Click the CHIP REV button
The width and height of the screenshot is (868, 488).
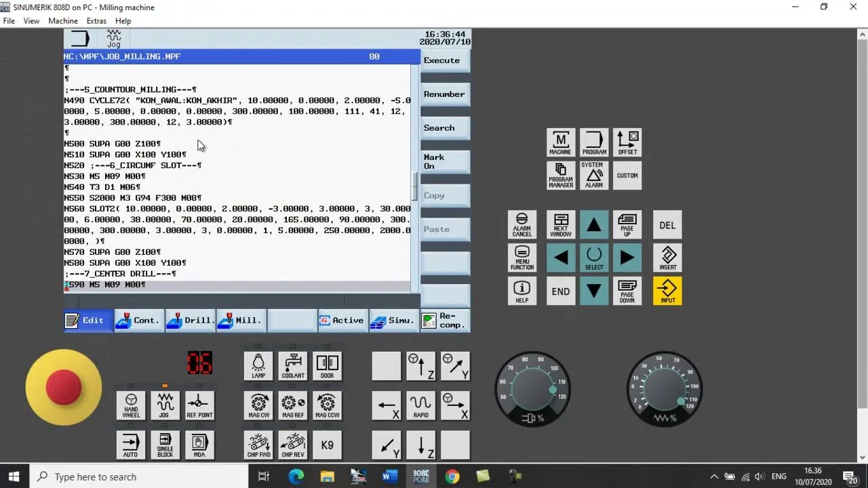[293, 445]
